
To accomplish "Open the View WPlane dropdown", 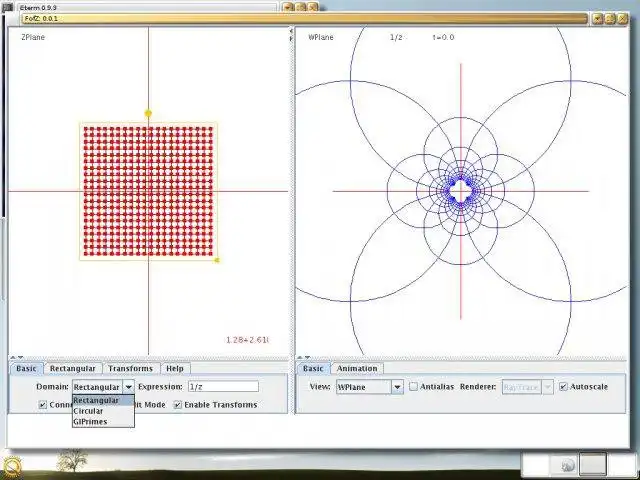I will pyautogui.click(x=397, y=387).
